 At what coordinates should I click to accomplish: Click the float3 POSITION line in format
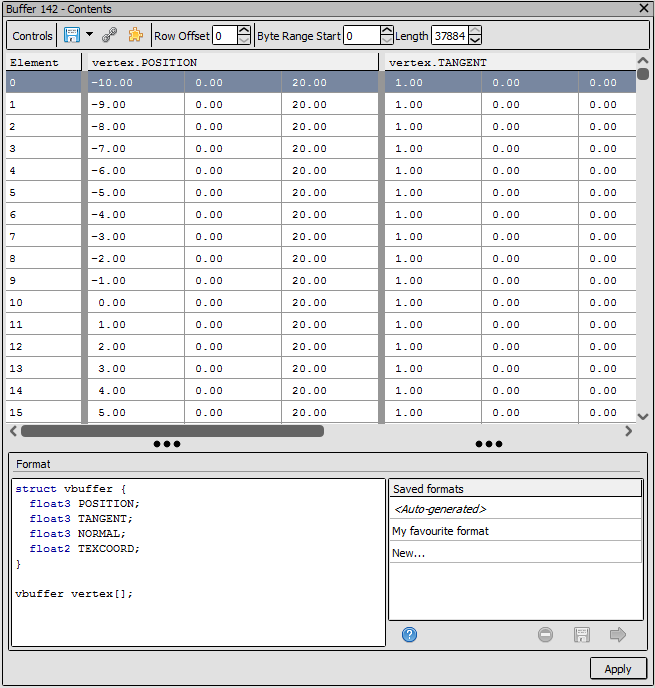point(84,504)
